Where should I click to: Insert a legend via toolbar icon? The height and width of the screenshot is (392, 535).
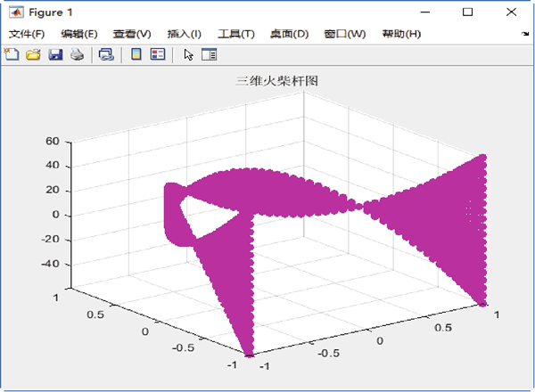[x=158, y=54]
